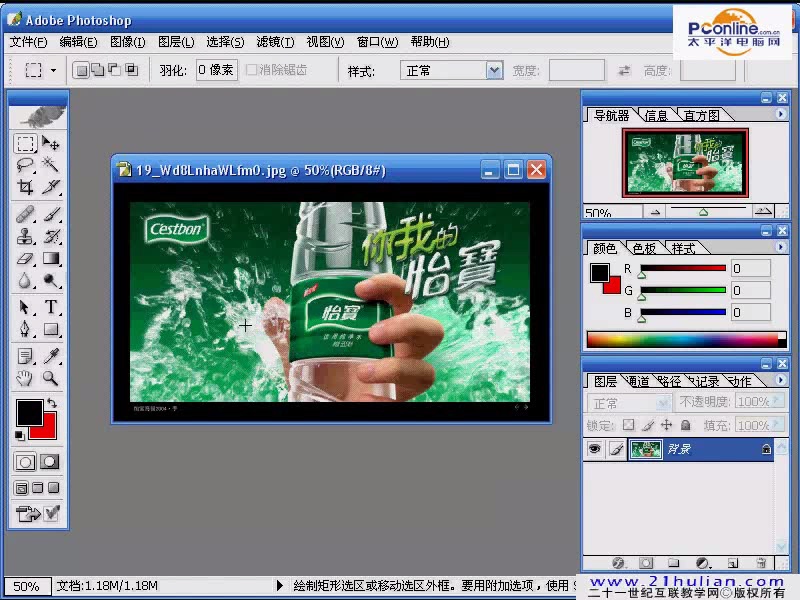The width and height of the screenshot is (800, 600).
Task: Select the Eraser tool
Action: click(25, 258)
